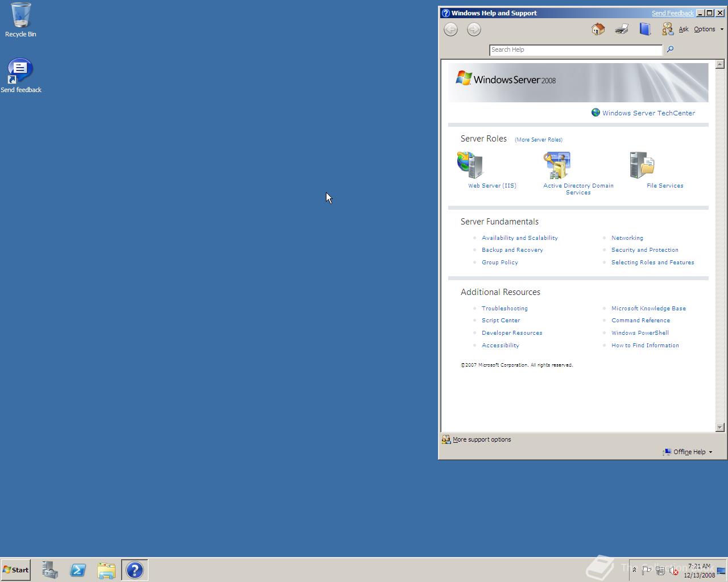Click the volume icon in system tray
The height and width of the screenshot is (582, 728).
coord(675,570)
